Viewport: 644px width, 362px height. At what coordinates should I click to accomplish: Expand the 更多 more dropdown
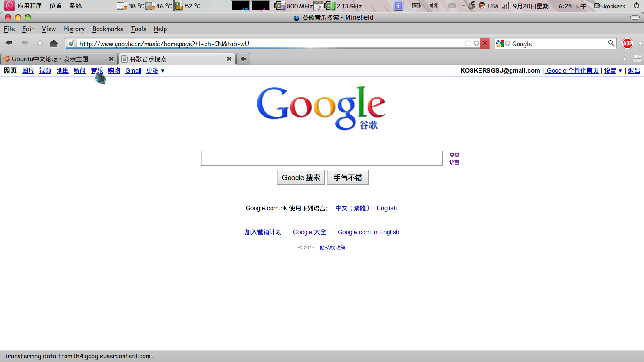(156, 71)
